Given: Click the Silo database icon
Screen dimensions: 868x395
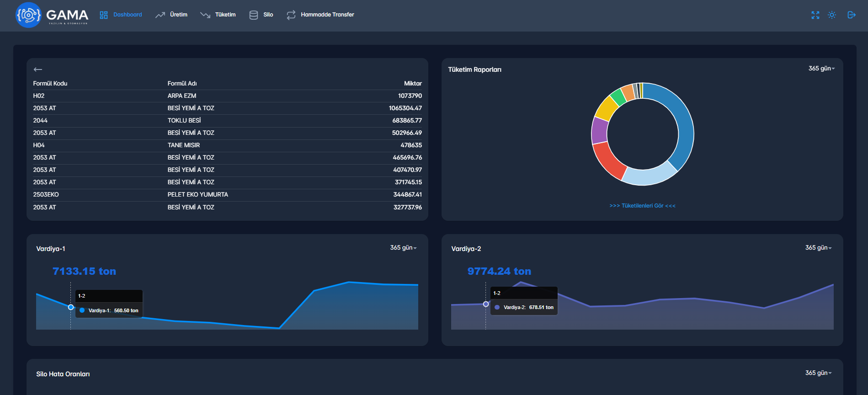Looking at the screenshot, I should click(253, 15).
